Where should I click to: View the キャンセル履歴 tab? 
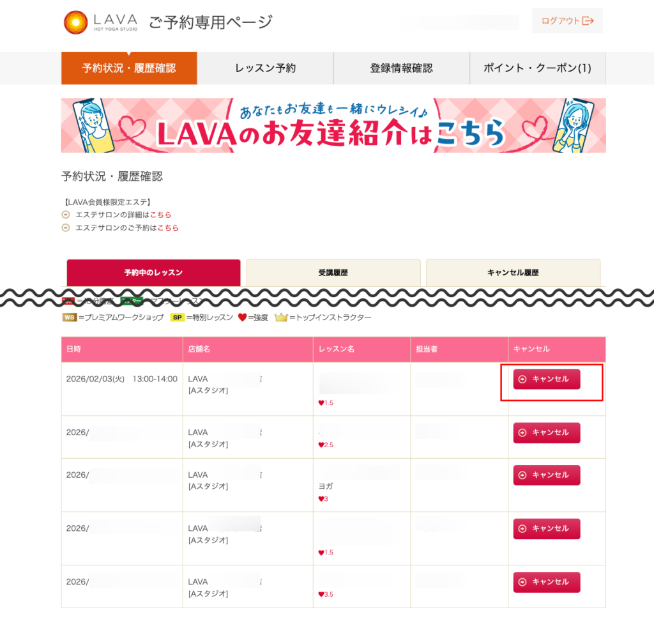pyautogui.click(x=513, y=273)
